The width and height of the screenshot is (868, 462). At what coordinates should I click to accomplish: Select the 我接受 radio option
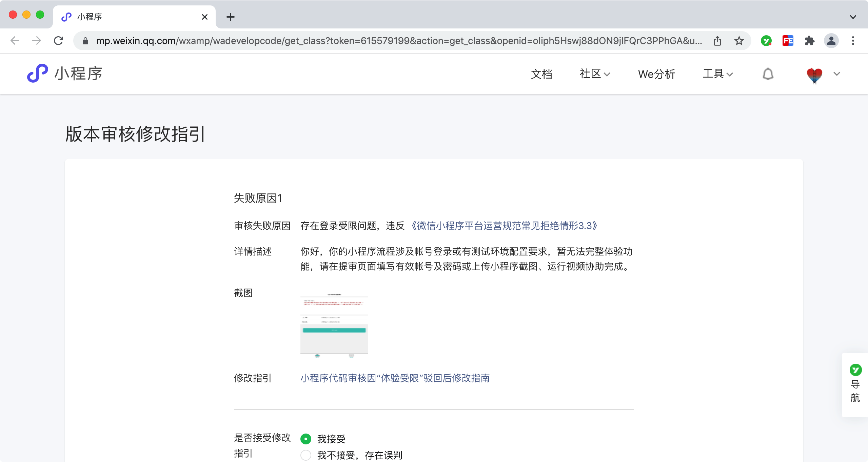pyautogui.click(x=306, y=439)
